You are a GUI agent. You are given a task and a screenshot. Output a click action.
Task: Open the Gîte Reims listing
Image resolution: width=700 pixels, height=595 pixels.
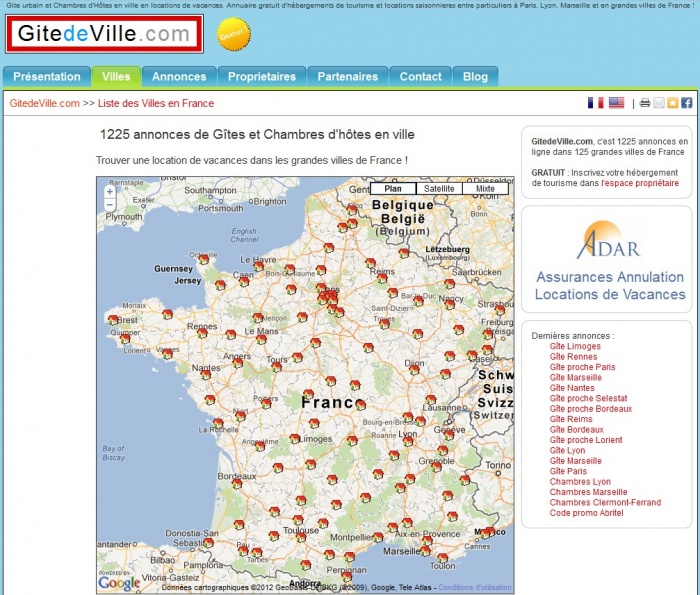point(571,419)
